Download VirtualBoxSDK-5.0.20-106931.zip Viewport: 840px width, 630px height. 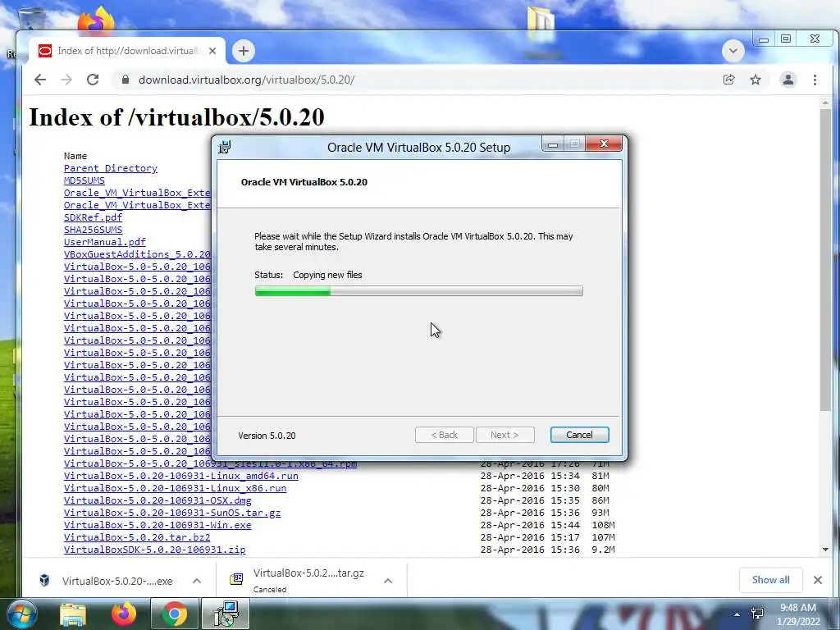click(155, 550)
